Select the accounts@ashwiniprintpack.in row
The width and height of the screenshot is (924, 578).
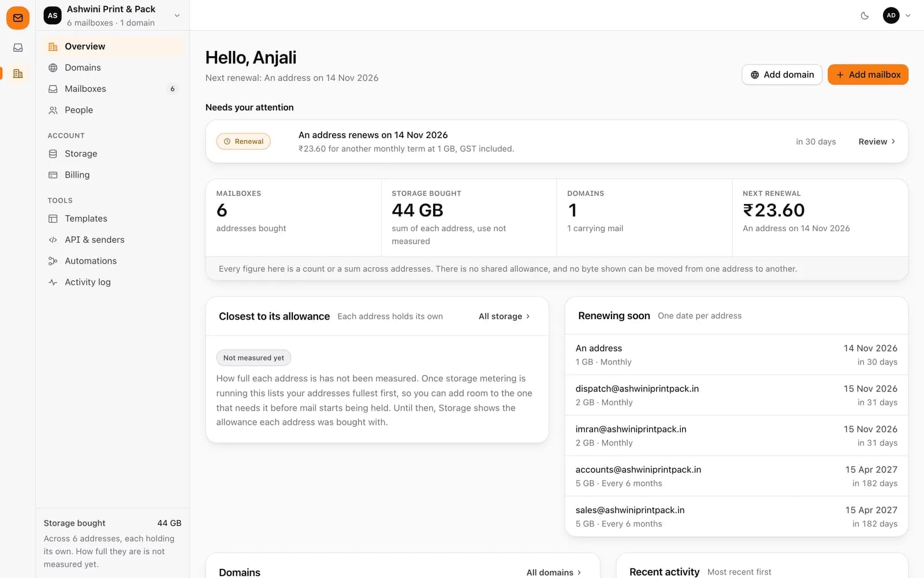pyautogui.click(x=736, y=476)
